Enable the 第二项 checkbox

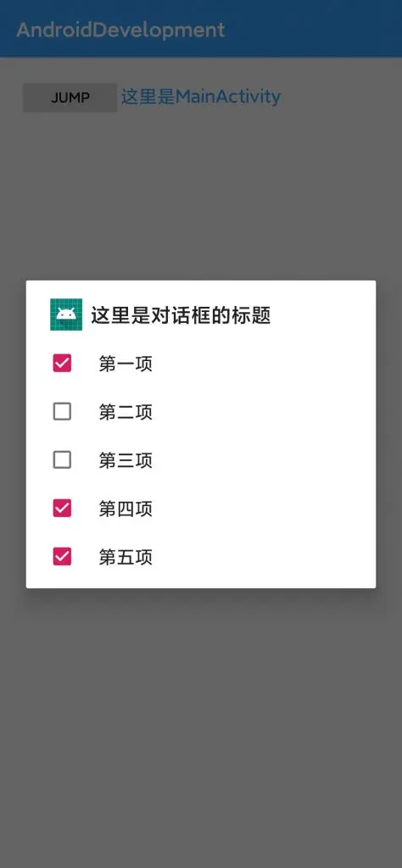coord(62,412)
